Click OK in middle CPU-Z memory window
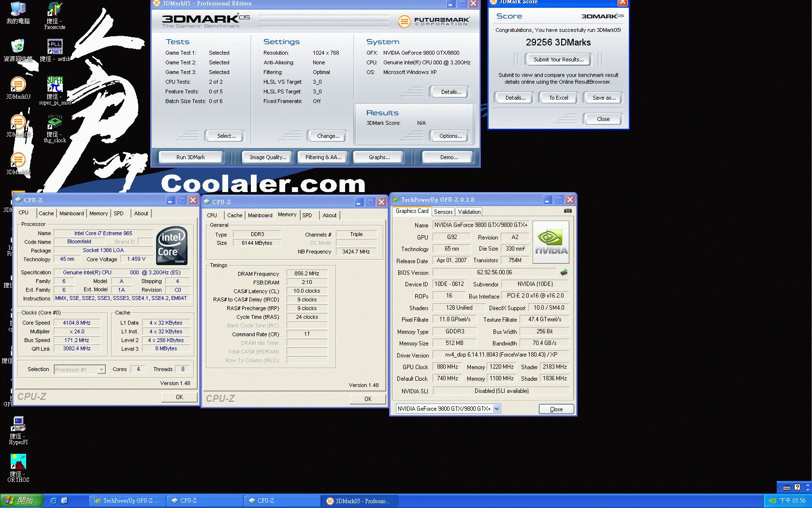The height and width of the screenshot is (508, 812). [x=368, y=399]
